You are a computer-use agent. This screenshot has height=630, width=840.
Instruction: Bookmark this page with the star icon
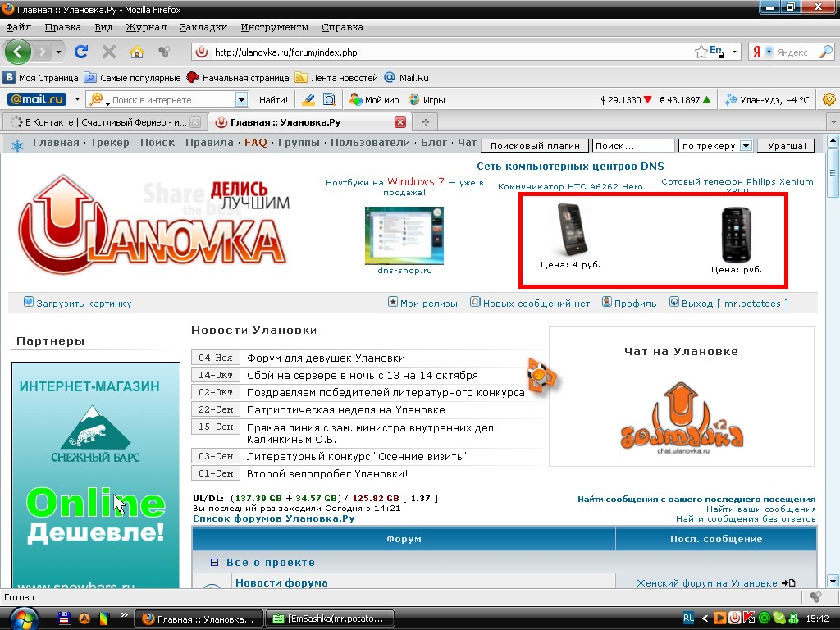tap(701, 52)
